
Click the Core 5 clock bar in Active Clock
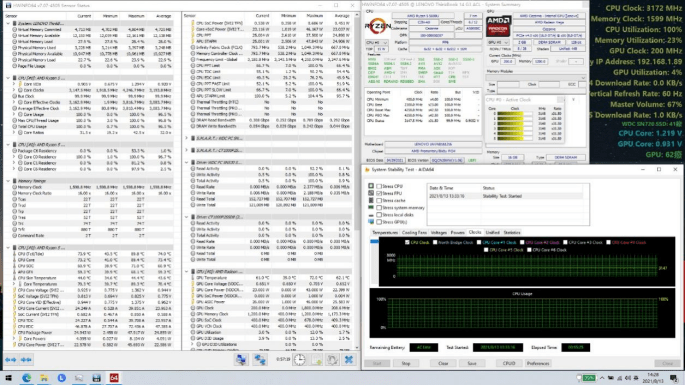pyautogui.click(x=515, y=138)
